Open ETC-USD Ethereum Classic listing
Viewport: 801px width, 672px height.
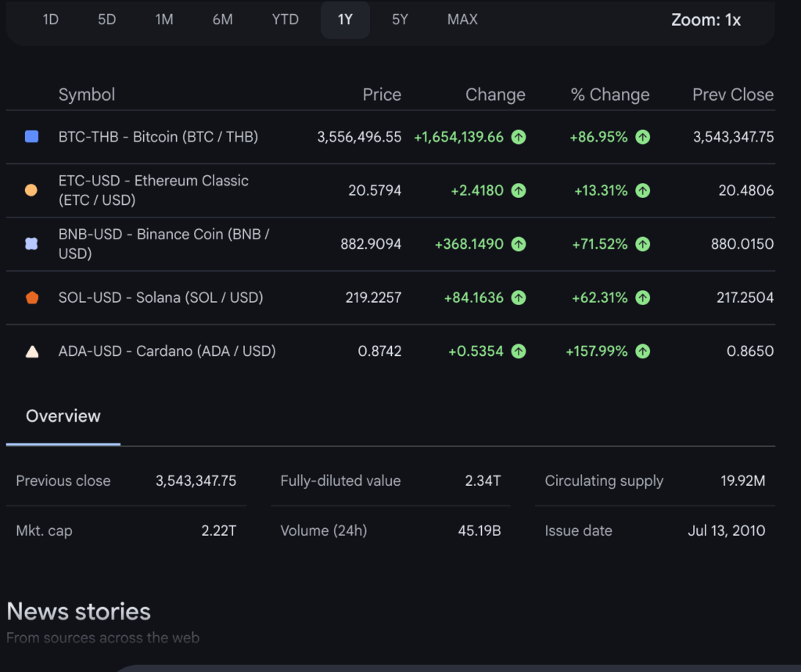pos(153,190)
